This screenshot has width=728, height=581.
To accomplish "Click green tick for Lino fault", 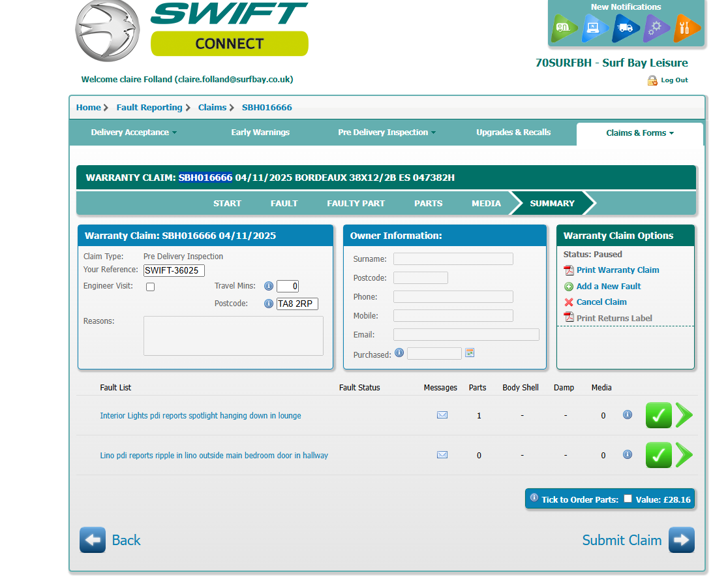I will coord(658,454).
